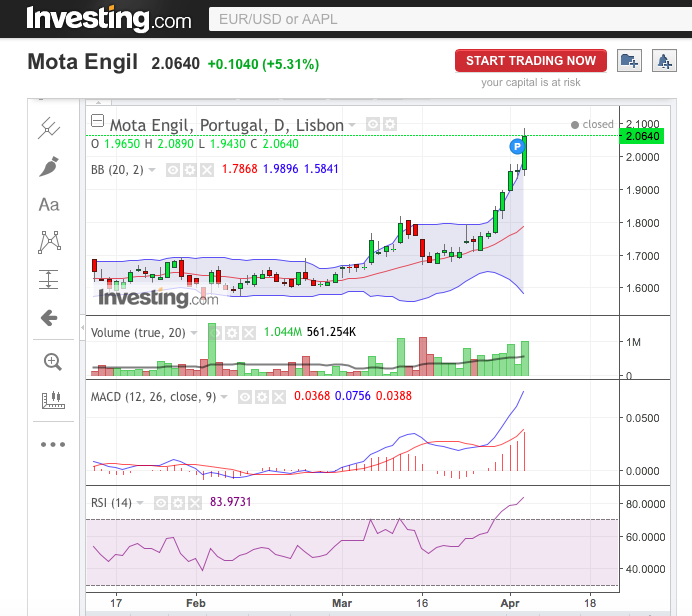Click the Mar label on time axis

[342, 603]
